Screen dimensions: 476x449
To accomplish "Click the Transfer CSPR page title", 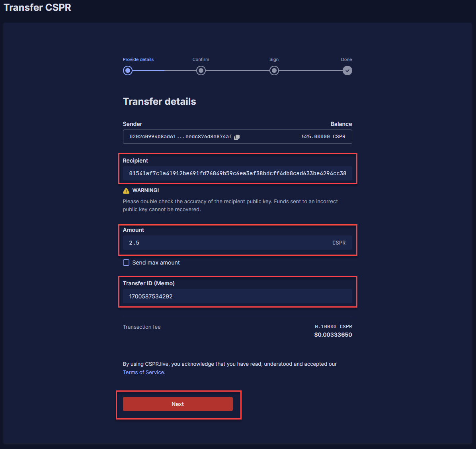I will point(37,8).
